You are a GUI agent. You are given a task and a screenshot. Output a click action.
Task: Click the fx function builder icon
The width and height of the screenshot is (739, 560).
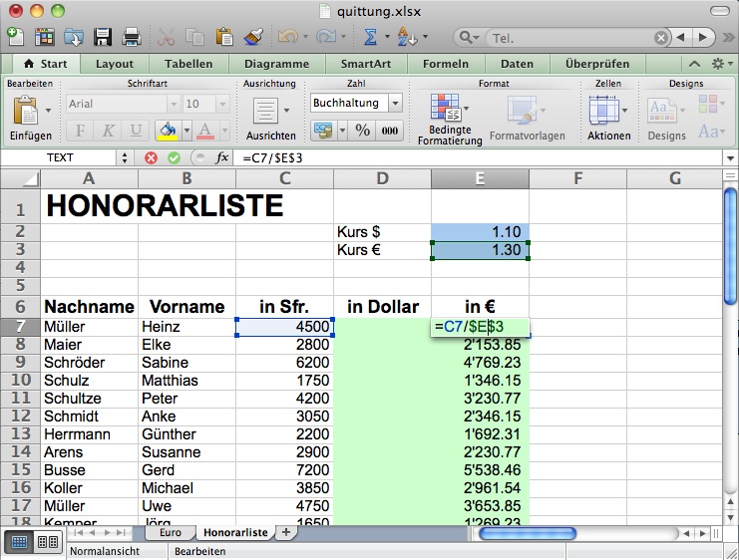click(222, 157)
